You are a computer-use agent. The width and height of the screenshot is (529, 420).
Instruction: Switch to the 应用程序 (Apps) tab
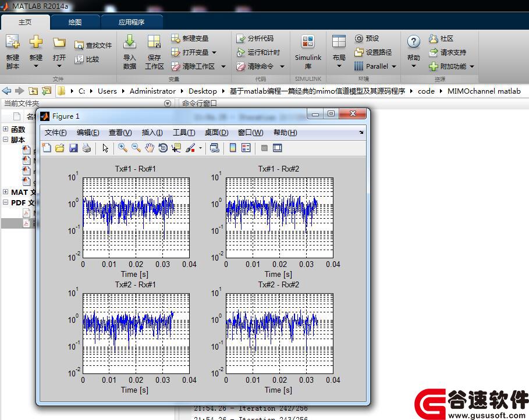pos(132,22)
